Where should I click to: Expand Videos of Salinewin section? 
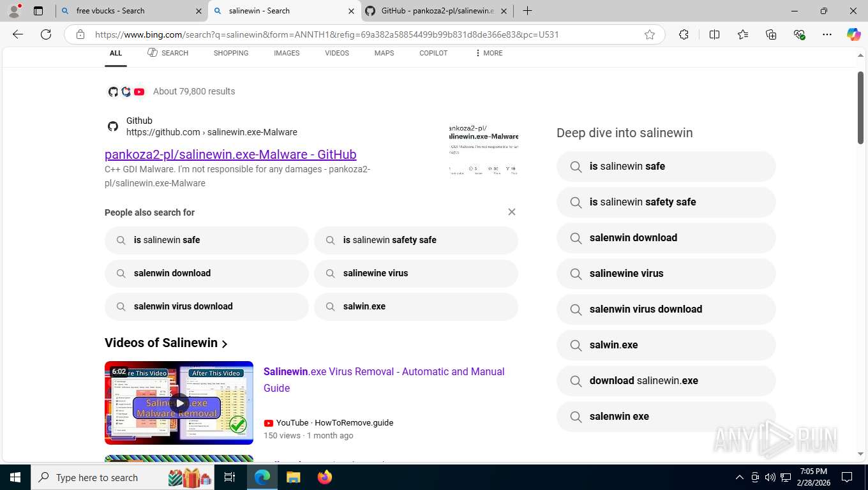tap(166, 343)
